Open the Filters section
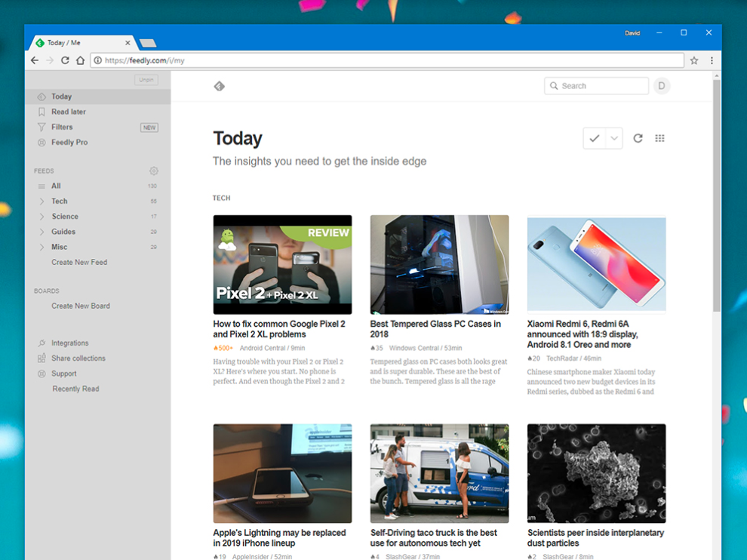Screen dimensions: 747x560 click(x=62, y=127)
